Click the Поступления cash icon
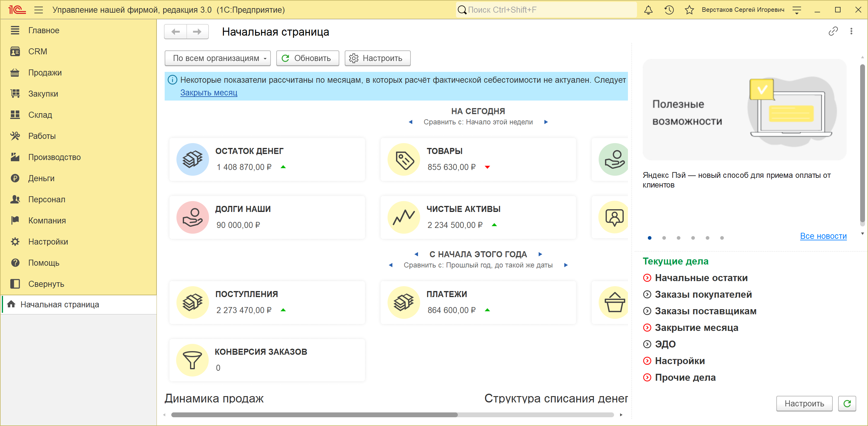Screen dimensions: 868x426 192,302
